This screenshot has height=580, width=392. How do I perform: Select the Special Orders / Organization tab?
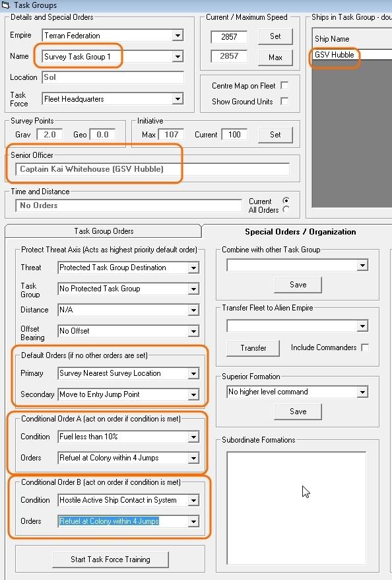click(300, 232)
